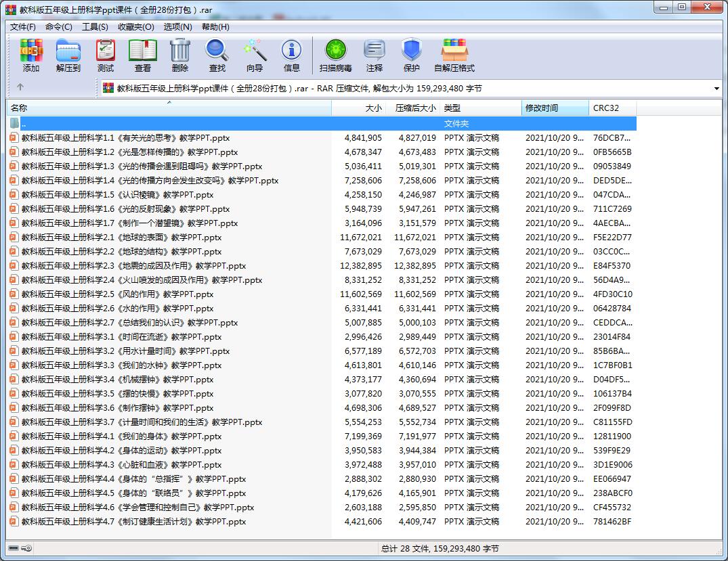Click pptx icon of file 3.6《制作摆钟》

pos(14,408)
